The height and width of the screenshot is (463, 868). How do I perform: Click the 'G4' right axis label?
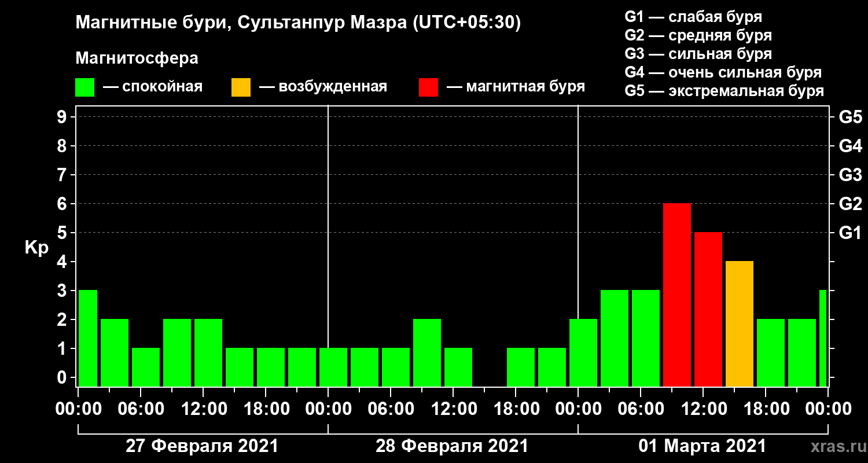click(851, 146)
